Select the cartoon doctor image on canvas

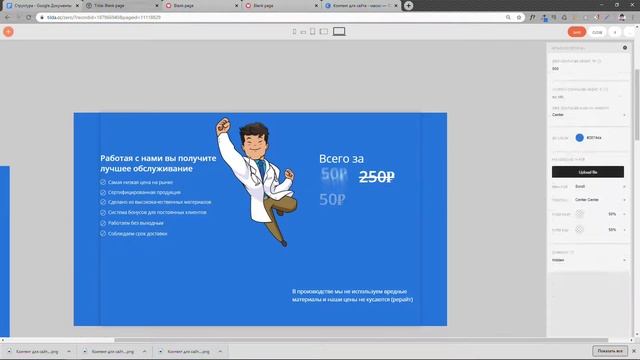coord(256,182)
